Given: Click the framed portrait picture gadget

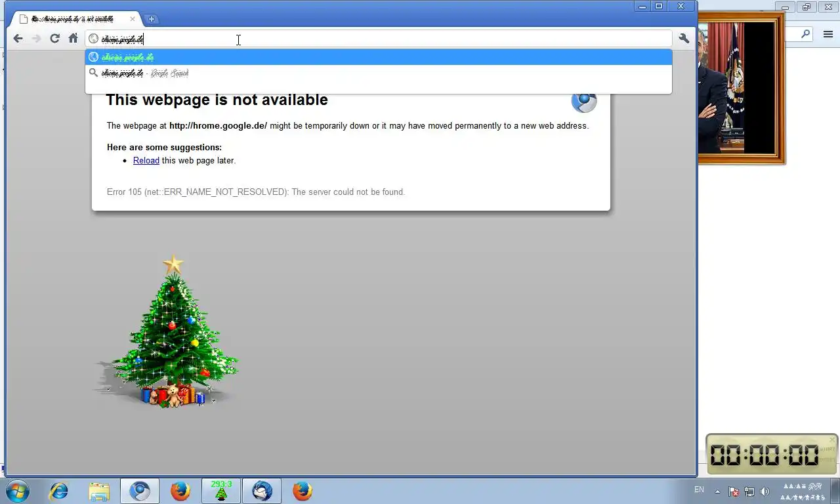Looking at the screenshot, I should click(742, 89).
